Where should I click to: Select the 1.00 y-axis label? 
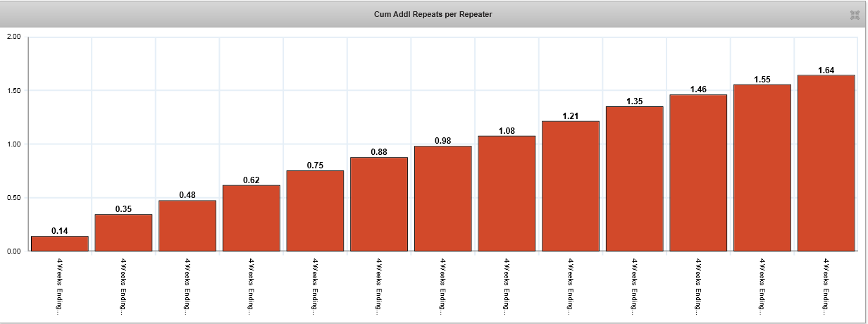(x=13, y=144)
